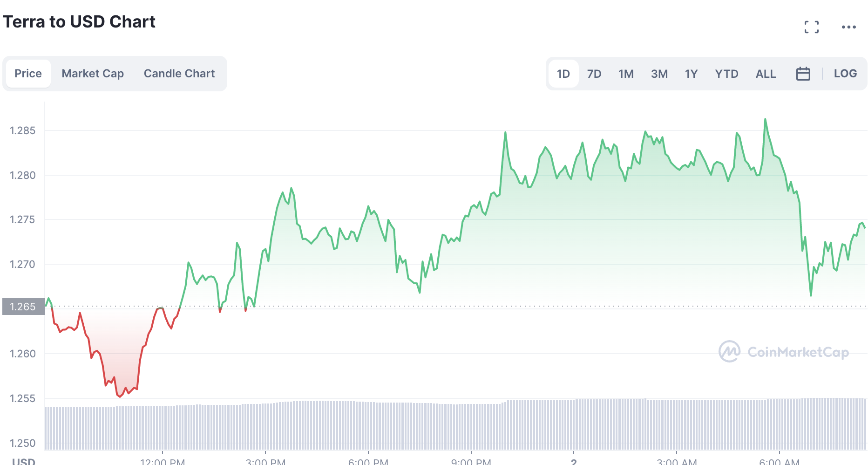Click the 1.265 current price label
This screenshot has width=868, height=465.
(x=23, y=307)
